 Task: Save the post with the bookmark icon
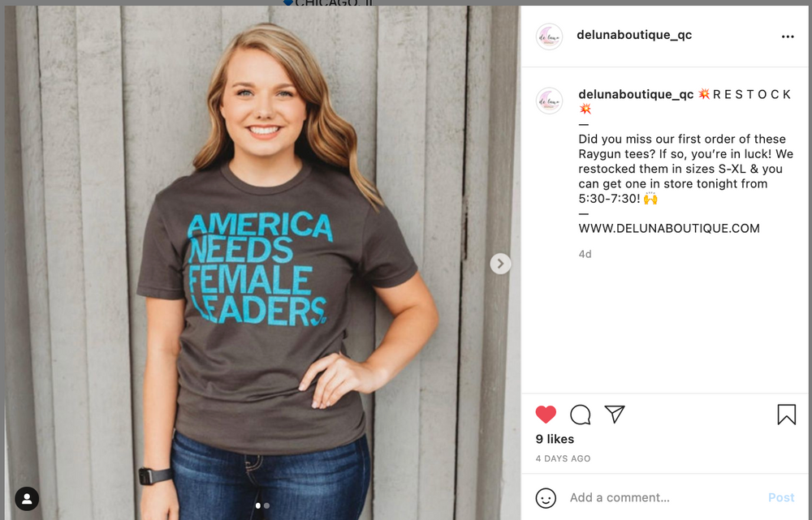(786, 415)
